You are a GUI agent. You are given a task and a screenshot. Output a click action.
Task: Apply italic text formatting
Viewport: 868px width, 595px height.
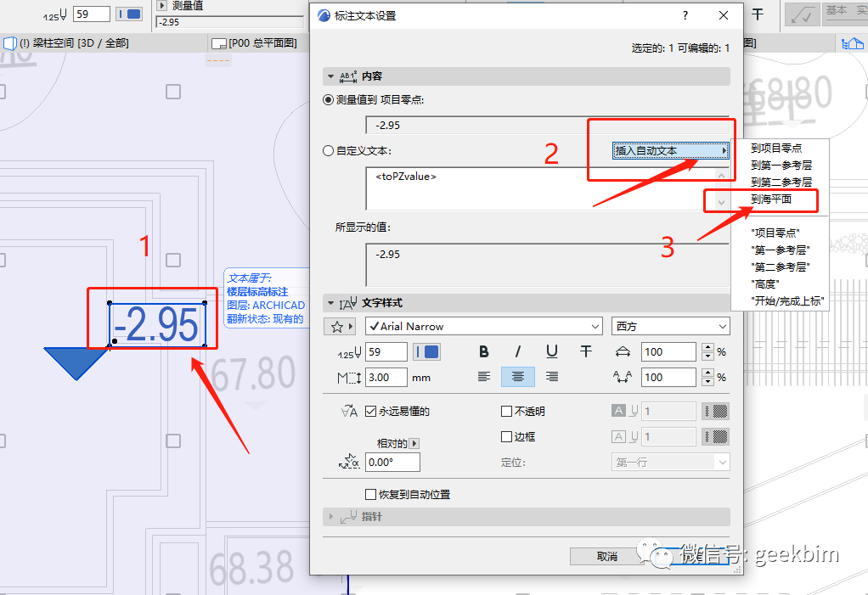coord(517,351)
